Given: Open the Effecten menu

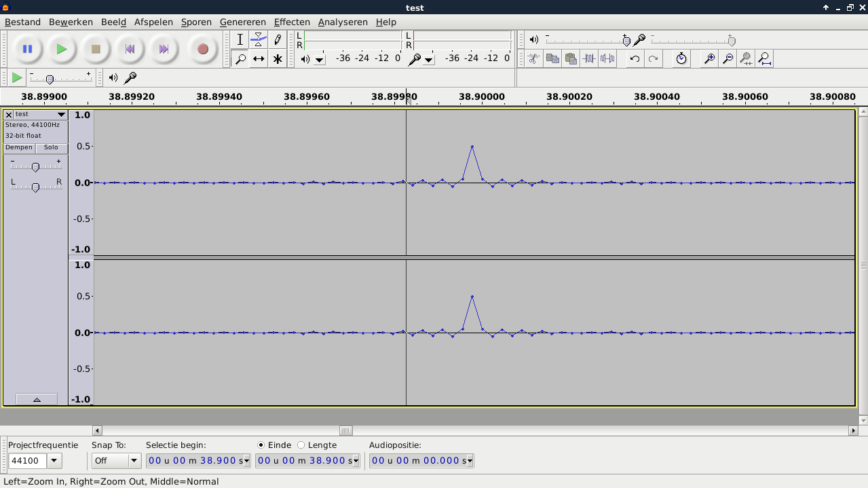Looking at the screenshot, I should (292, 22).
